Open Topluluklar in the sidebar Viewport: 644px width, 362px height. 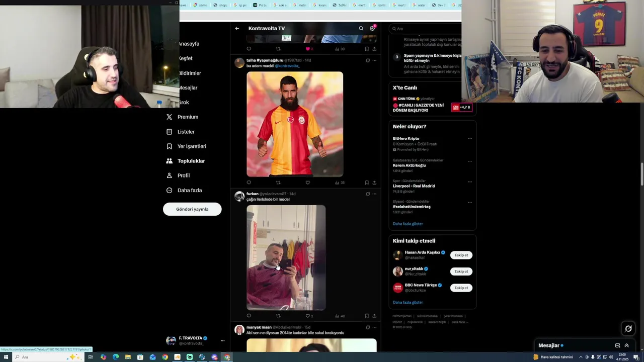point(185,161)
